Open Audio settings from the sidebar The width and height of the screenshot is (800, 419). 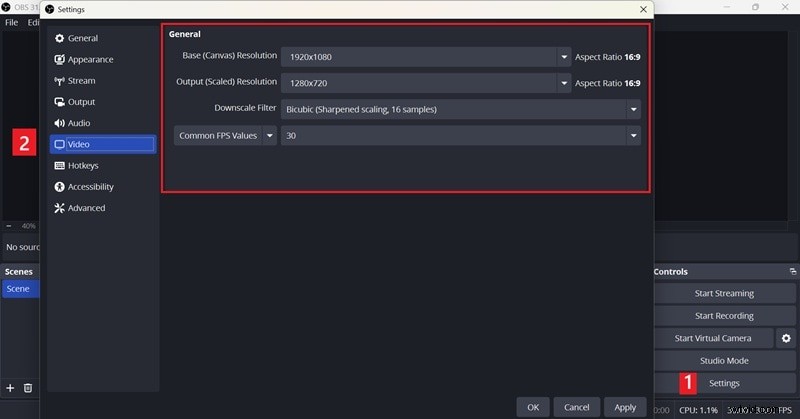(x=78, y=123)
